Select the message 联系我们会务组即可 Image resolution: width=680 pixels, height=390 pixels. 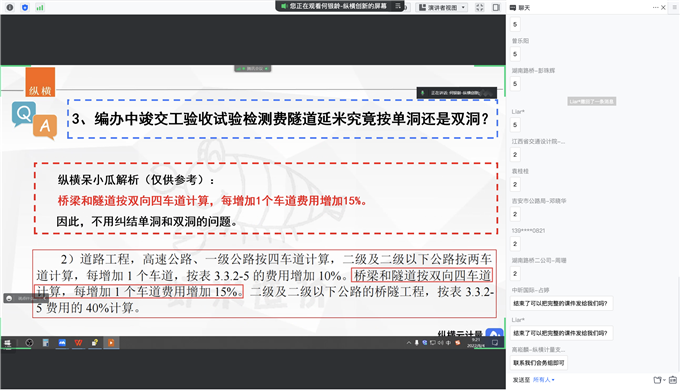click(x=539, y=363)
